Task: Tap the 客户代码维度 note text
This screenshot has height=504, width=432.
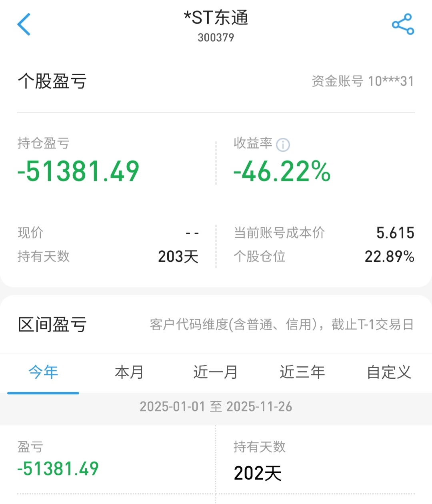Action: click(x=282, y=324)
